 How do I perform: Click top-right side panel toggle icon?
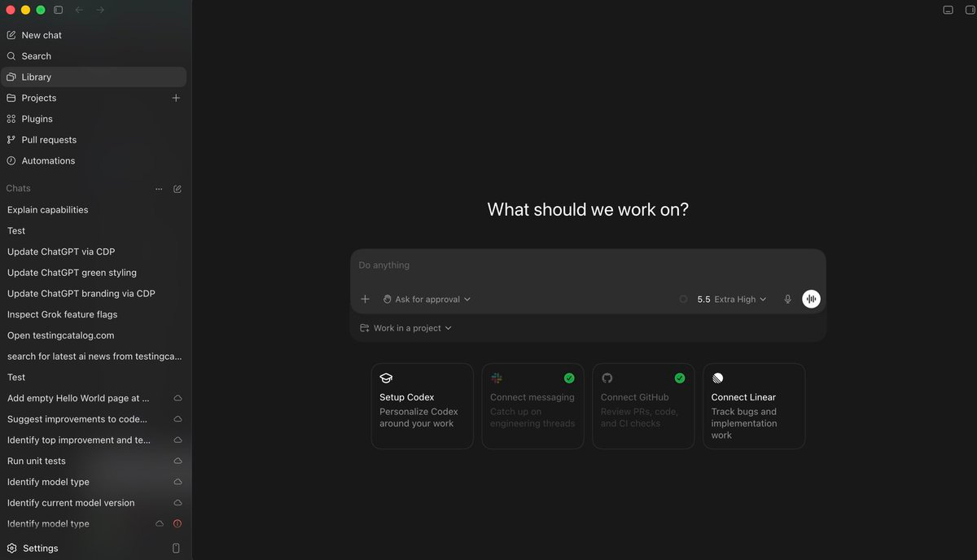tap(969, 10)
